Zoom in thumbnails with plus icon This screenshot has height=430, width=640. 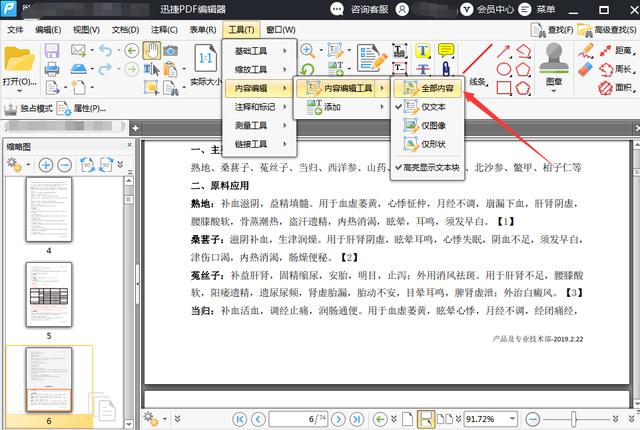46,165
